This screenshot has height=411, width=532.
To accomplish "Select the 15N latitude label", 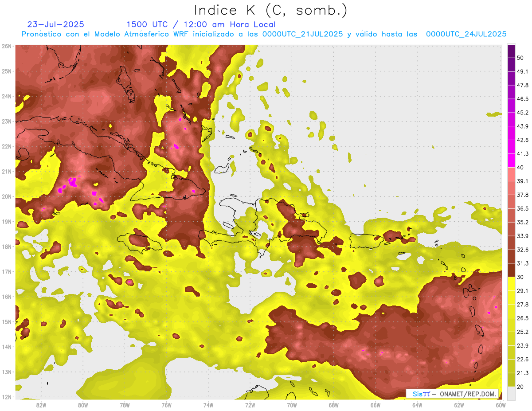I will tap(6, 321).
